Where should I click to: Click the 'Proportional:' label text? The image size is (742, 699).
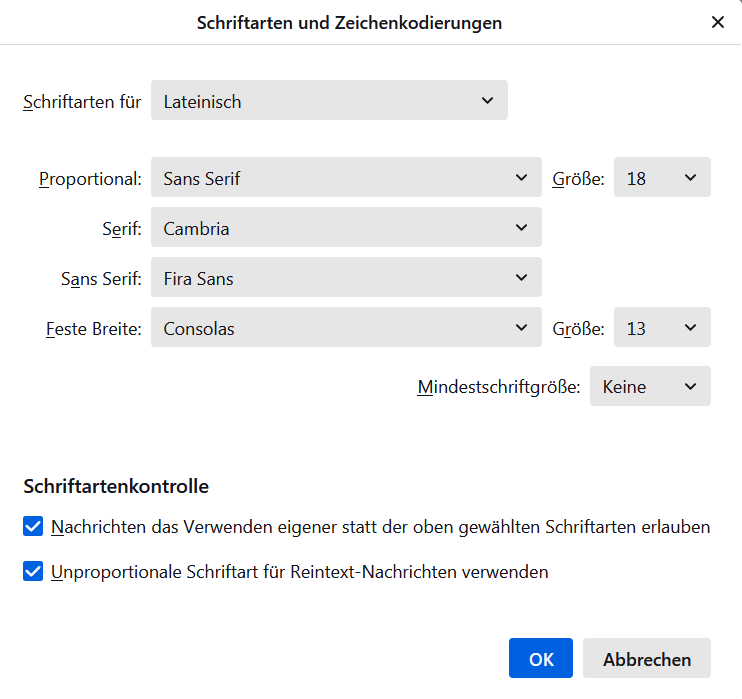90,180
